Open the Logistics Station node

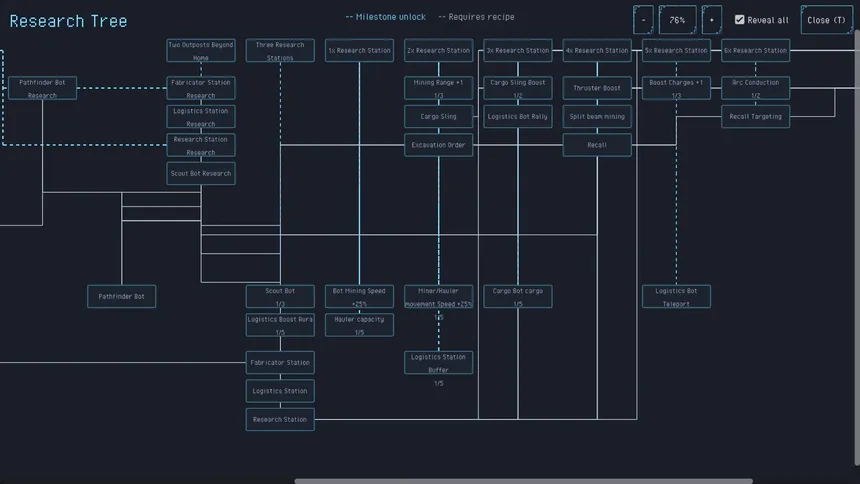(x=280, y=391)
